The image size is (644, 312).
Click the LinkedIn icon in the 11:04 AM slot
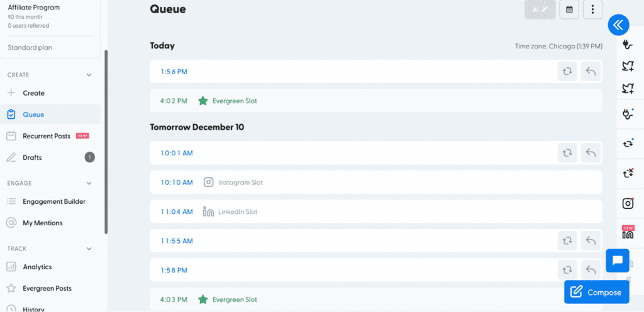pyautogui.click(x=209, y=212)
